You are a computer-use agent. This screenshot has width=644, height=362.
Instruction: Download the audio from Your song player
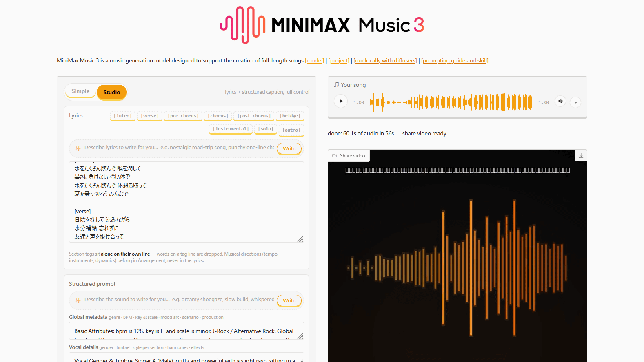pos(575,102)
